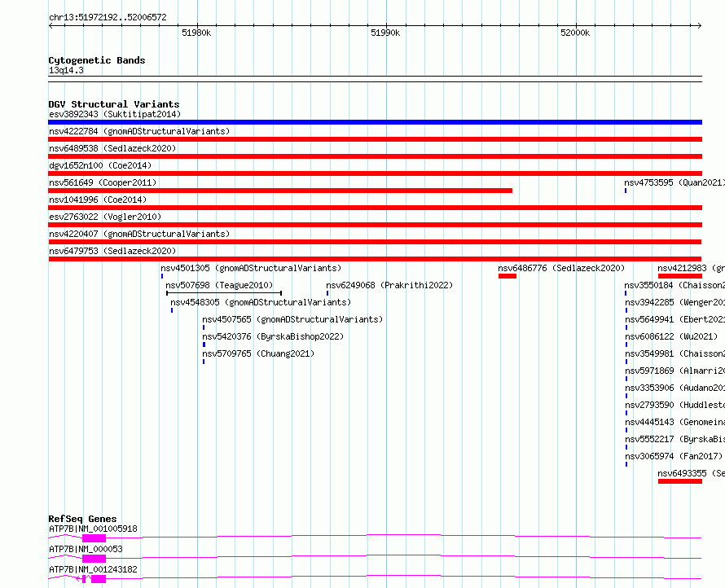
Task: Click the 13q14.3 band label
Action: tap(66, 70)
